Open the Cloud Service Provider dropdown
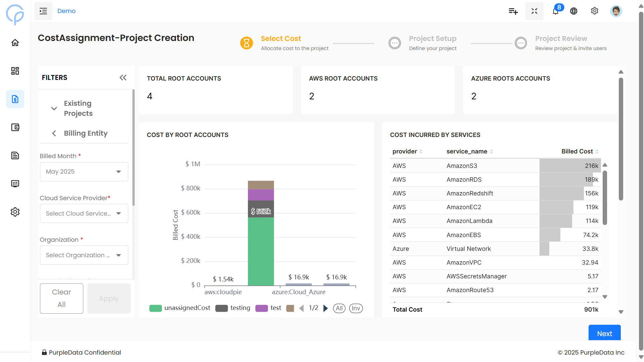The image size is (644, 362). (84, 214)
